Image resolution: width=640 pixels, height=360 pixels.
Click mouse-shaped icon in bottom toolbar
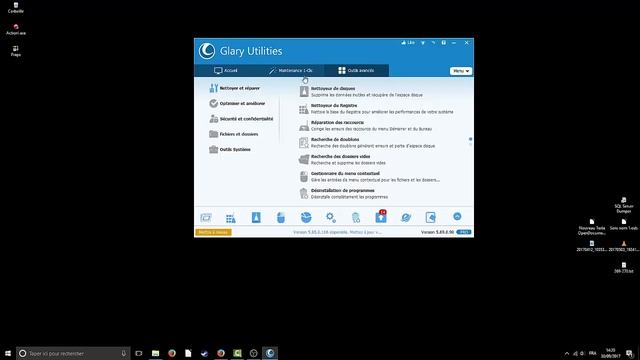[281, 218]
